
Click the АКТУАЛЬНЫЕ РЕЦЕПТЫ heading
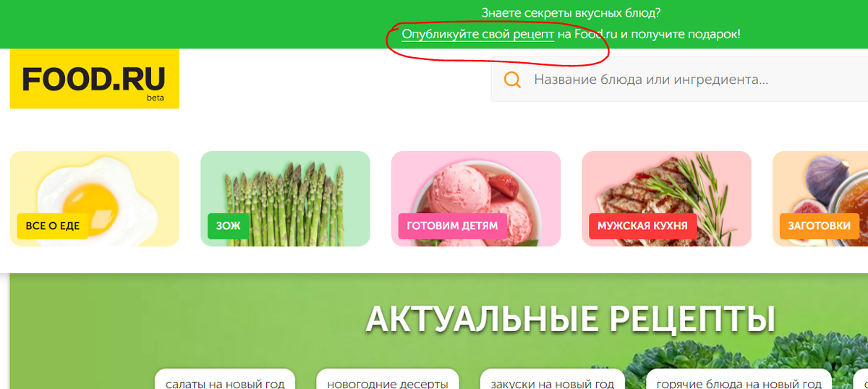click(570, 319)
